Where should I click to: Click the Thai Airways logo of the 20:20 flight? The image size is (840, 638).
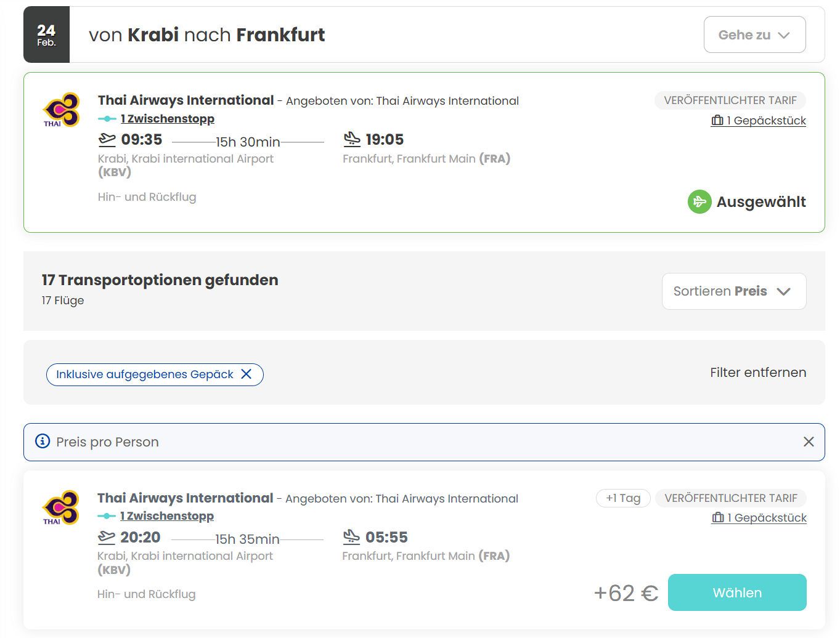pos(60,507)
